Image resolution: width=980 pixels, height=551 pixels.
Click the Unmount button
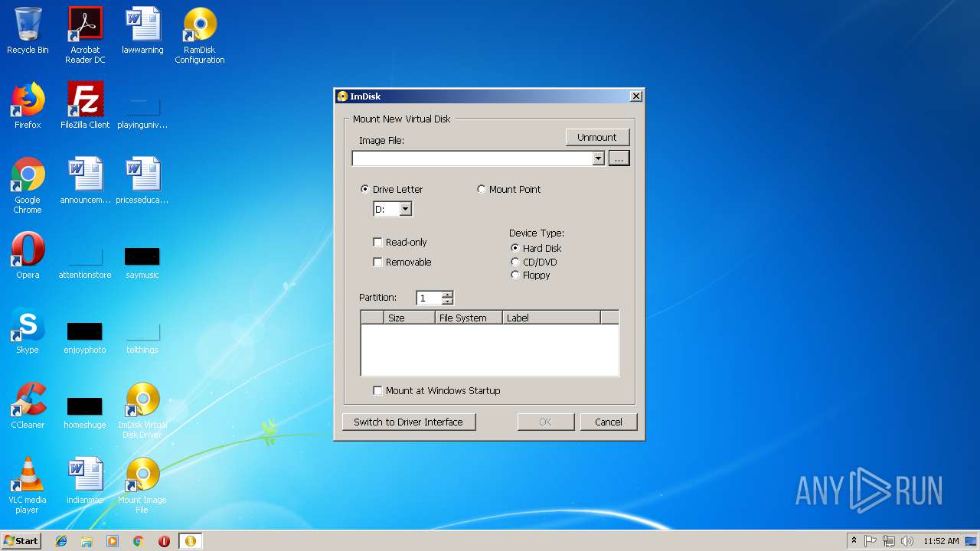coord(597,137)
